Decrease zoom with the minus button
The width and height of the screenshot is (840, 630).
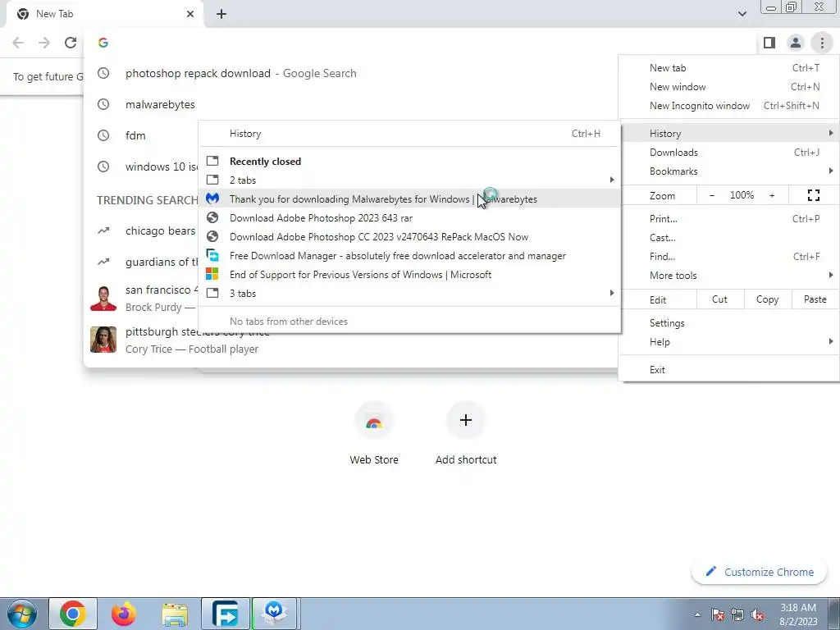(712, 195)
